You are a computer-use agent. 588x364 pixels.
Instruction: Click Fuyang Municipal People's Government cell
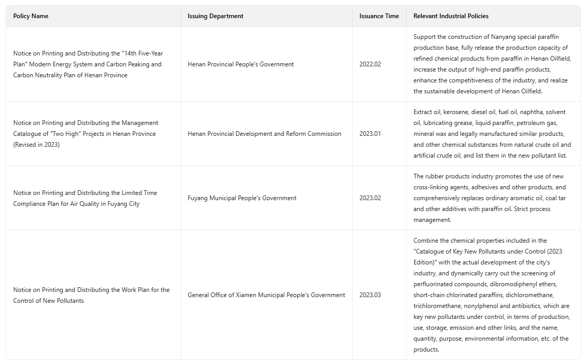242,198
